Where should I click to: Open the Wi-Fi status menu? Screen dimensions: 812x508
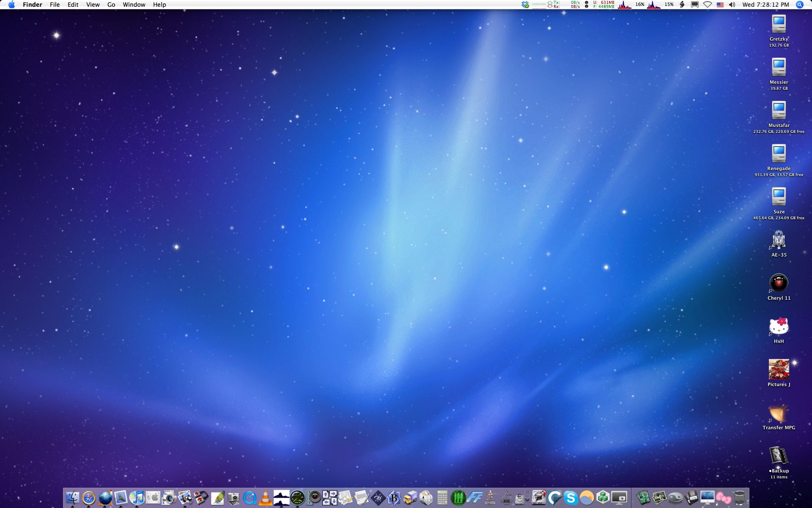[x=708, y=5]
